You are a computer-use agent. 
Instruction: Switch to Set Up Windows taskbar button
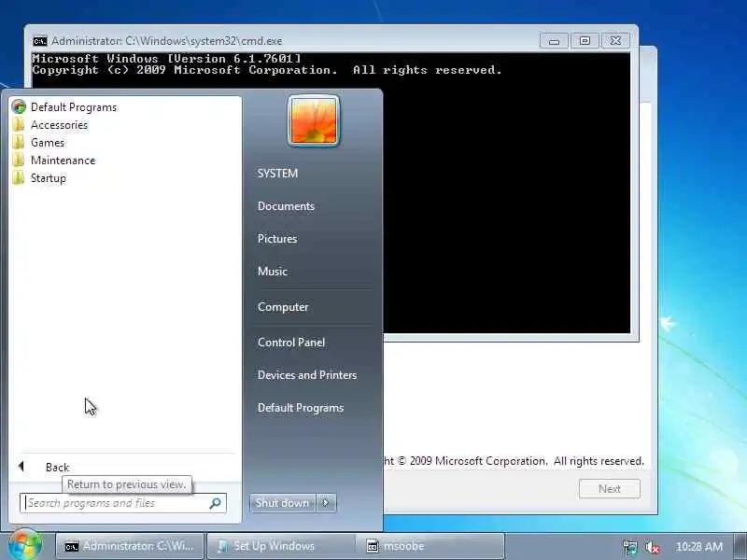[281, 546]
